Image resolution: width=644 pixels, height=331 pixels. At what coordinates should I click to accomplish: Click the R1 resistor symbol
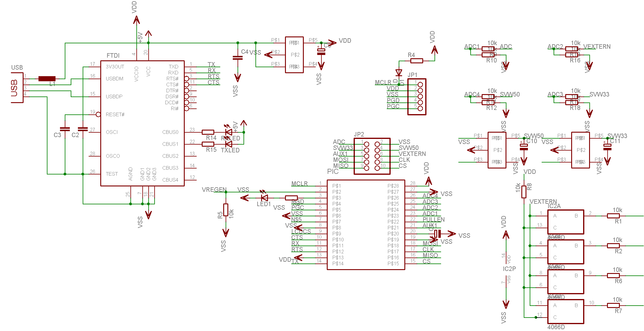click(x=613, y=216)
